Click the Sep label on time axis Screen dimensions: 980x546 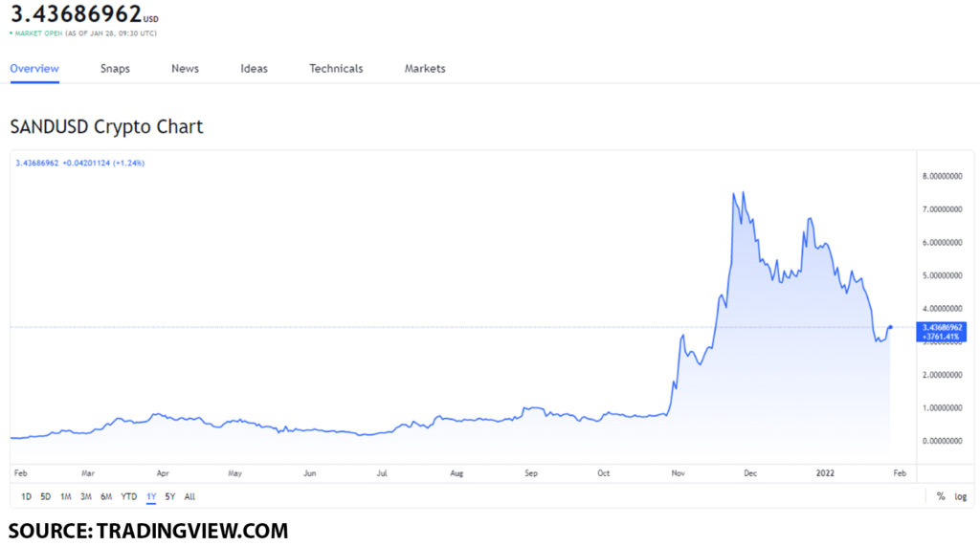[x=530, y=473]
